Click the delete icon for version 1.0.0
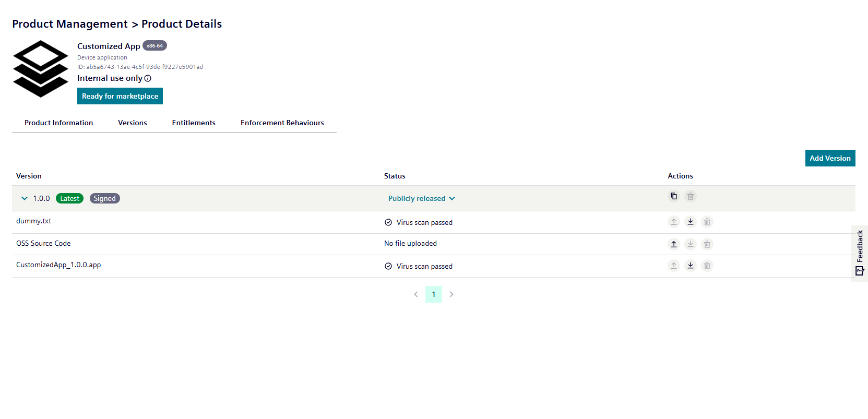The height and width of the screenshot is (419, 868). [691, 196]
